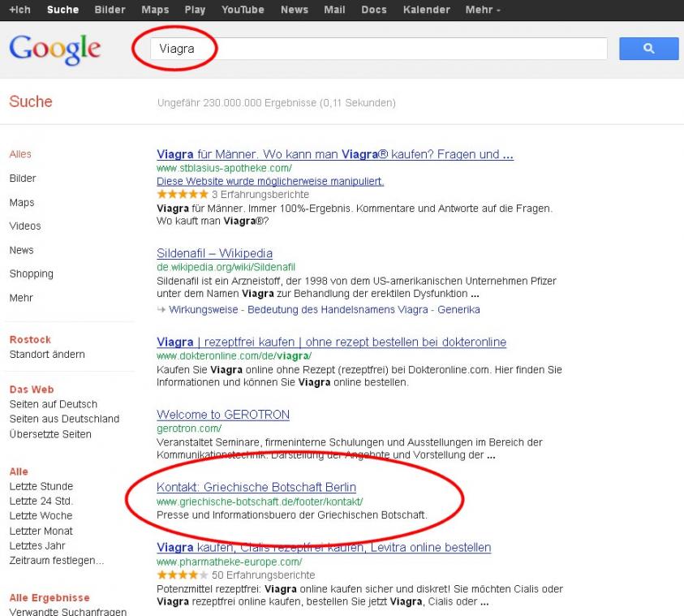Click the manipulated website warning link
Image resolution: width=684 pixels, height=616 pixels.
point(270,181)
